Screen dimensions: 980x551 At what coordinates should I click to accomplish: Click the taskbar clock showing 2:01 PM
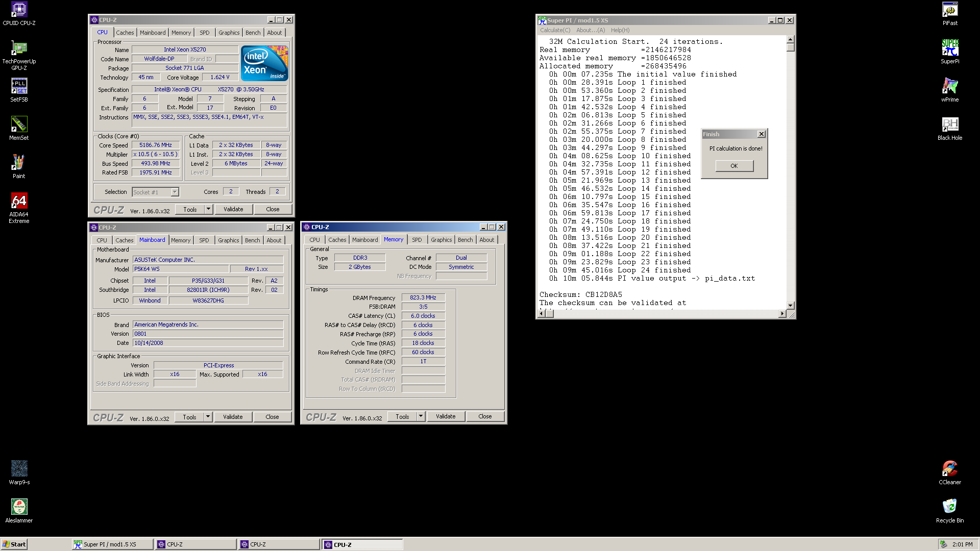click(x=963, y=544)
